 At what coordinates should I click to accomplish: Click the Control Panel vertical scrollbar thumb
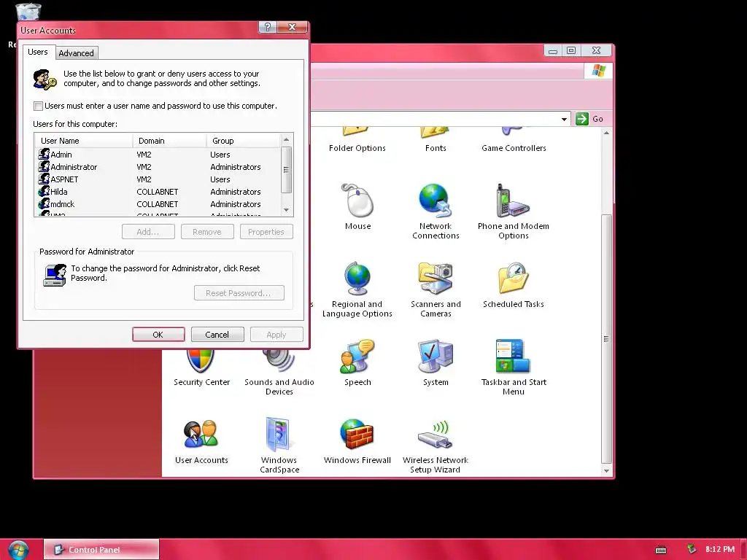(x=606, y=338)
